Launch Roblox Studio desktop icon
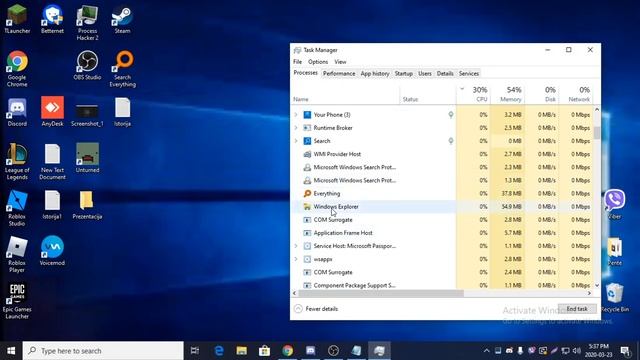Screen dimensions: 640x360 tap(17, 208)
